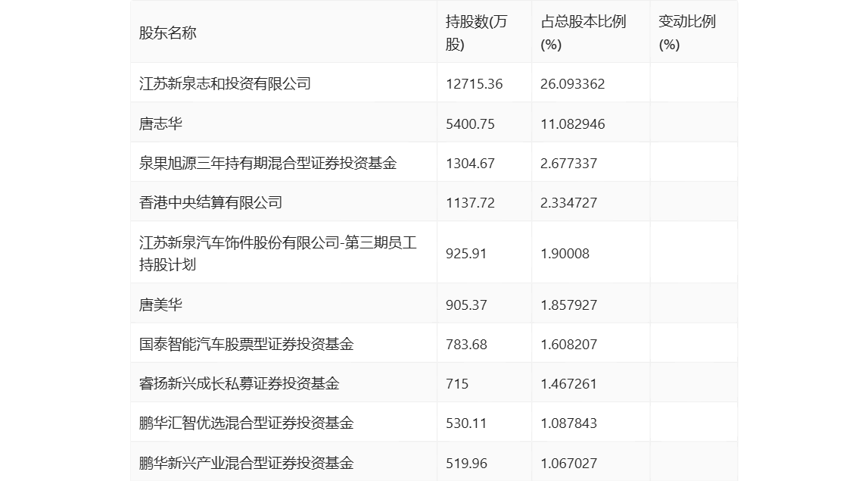
Task: Click the shares value 519.96
Action: pos(466,464)
